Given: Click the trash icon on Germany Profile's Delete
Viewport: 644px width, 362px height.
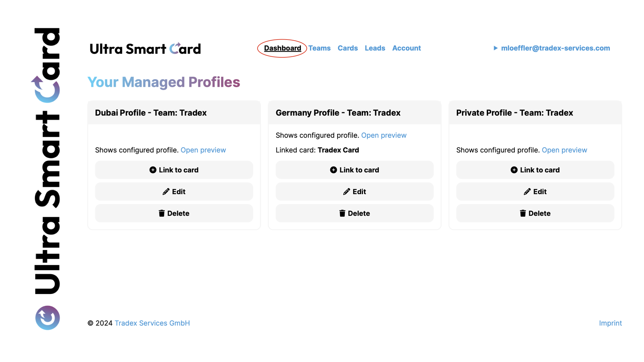Looking at the screenshot, I should [342, 214].
